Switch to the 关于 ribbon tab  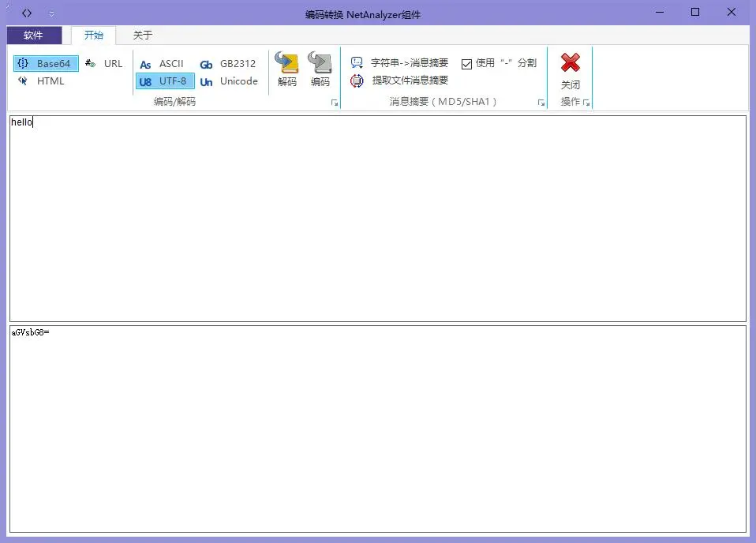coord(143,36)
